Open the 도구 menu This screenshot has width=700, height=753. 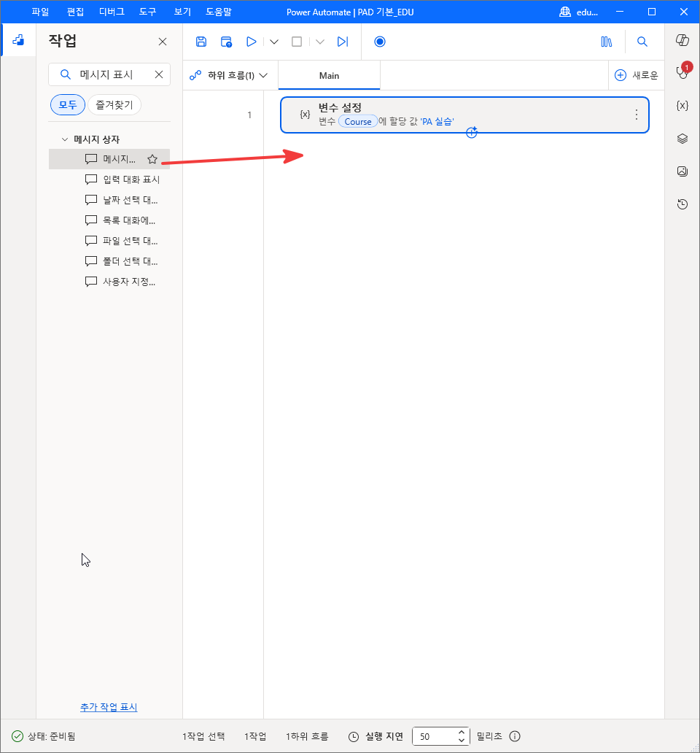[x=148, y=12]
